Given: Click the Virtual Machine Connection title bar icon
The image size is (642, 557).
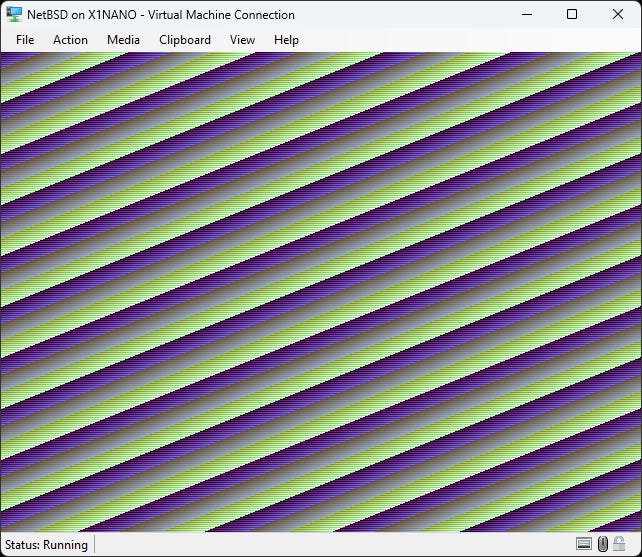Looking at the screenshot, I should click(x=14, y=14).
